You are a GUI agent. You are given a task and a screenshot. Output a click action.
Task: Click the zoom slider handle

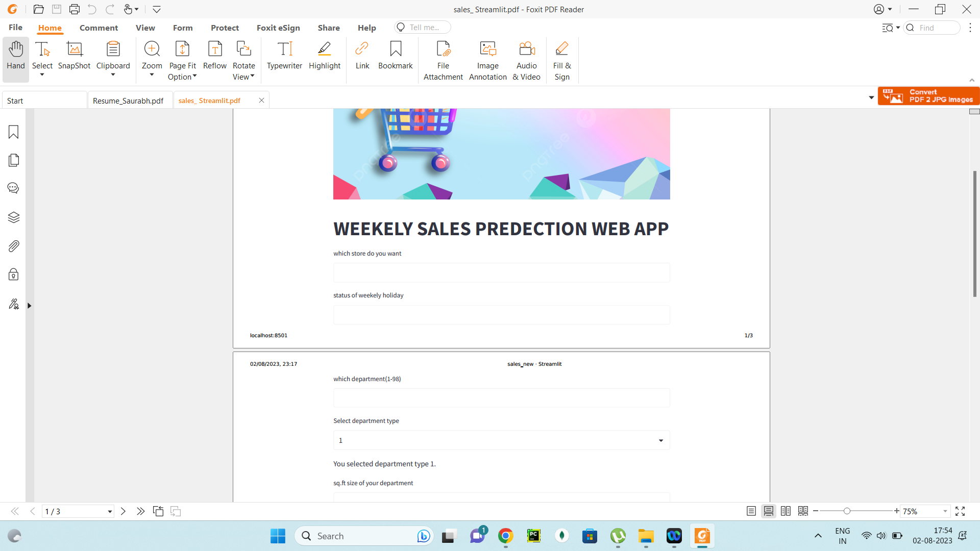pos(847,511)
